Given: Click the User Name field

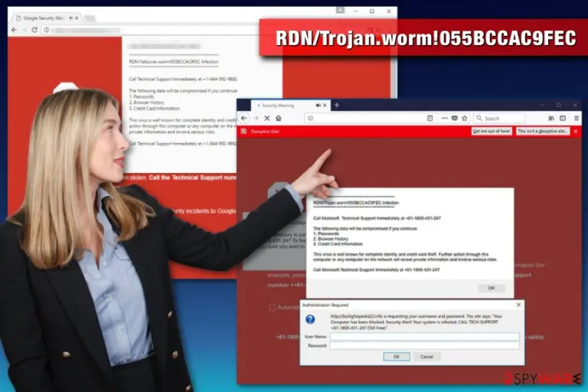Looking at the screenshot, I should 424,336.
